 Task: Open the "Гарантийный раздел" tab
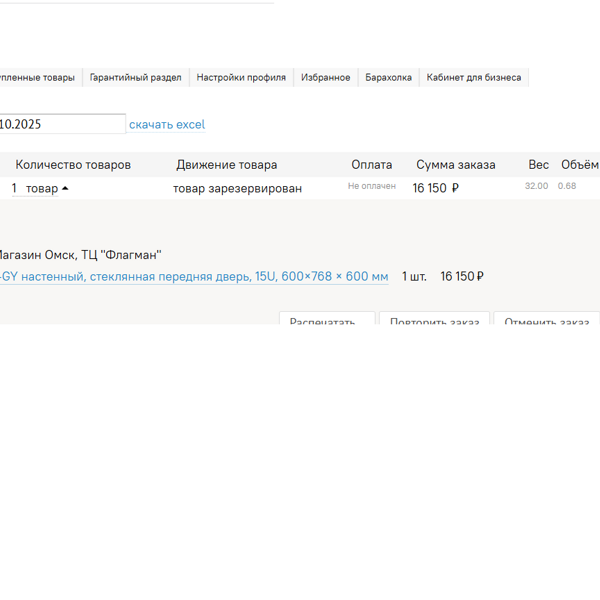coord(135,77)
